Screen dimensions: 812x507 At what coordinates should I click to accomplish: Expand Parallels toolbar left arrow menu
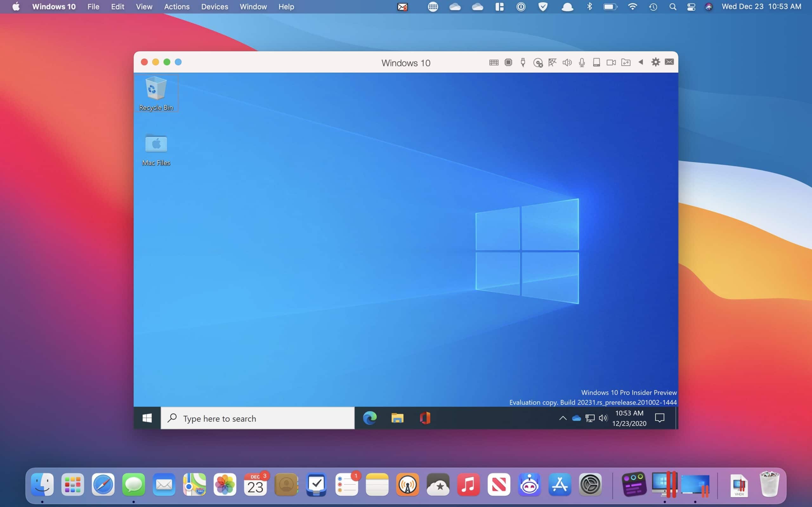[641, 62]
